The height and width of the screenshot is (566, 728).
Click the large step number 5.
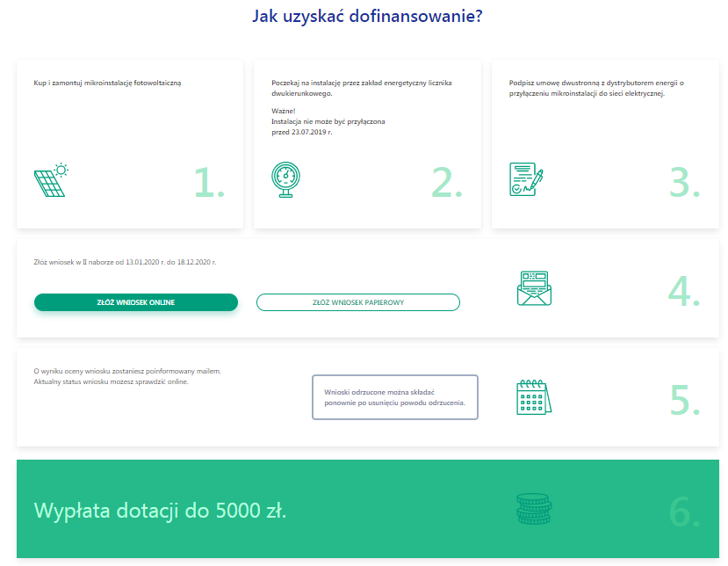(x=684, y=400)
